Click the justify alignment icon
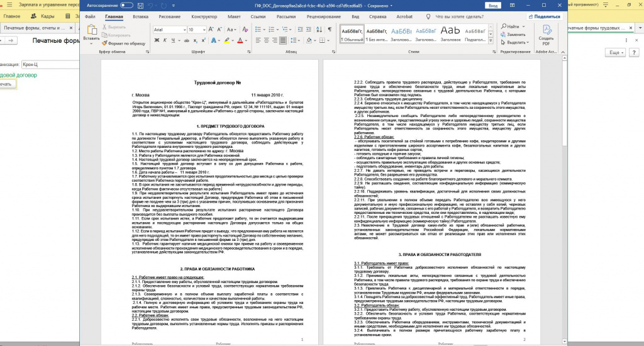The image size is (644, 346). [283, 40]
